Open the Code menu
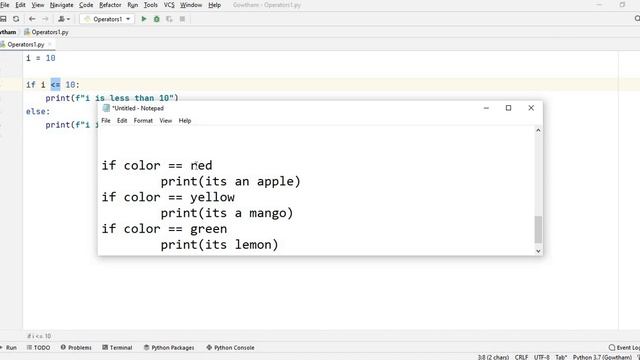The image size is (640, 360). [86, 5]
